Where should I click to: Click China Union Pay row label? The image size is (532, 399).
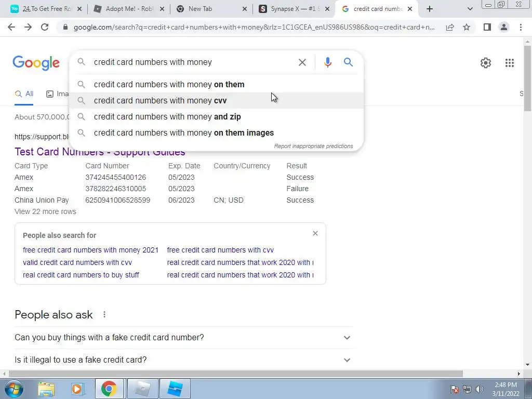(42, 200)
